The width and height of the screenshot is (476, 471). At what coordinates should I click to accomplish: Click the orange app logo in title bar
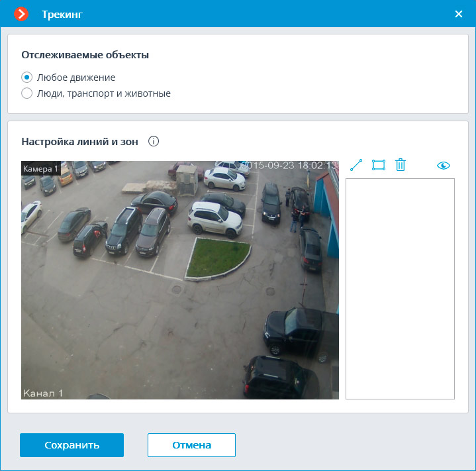21,14
